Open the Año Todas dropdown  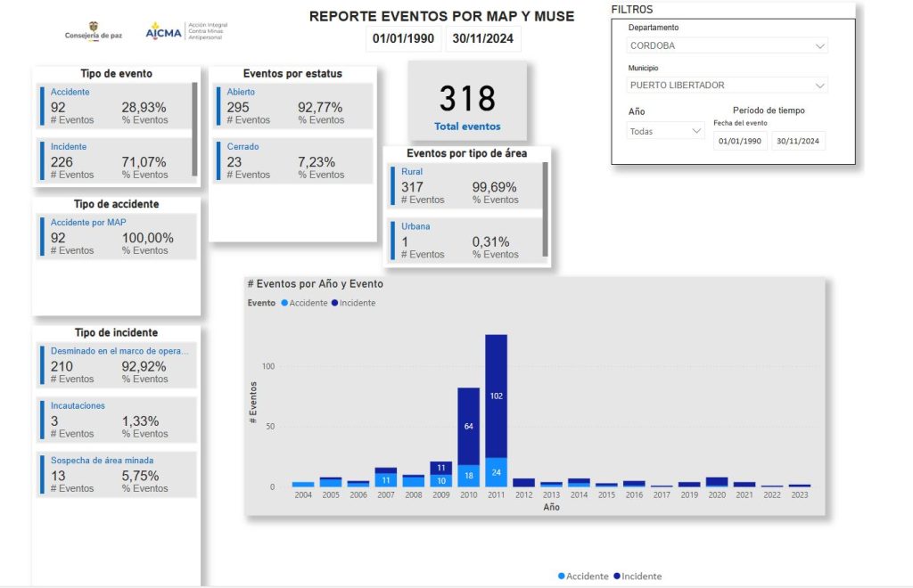(x=665, y=132)
